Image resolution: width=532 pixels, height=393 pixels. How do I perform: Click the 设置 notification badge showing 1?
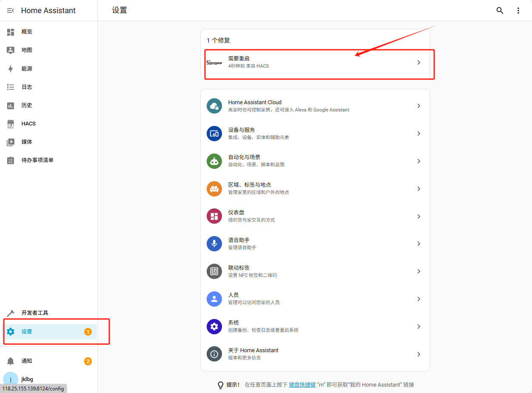click(88, 332)
